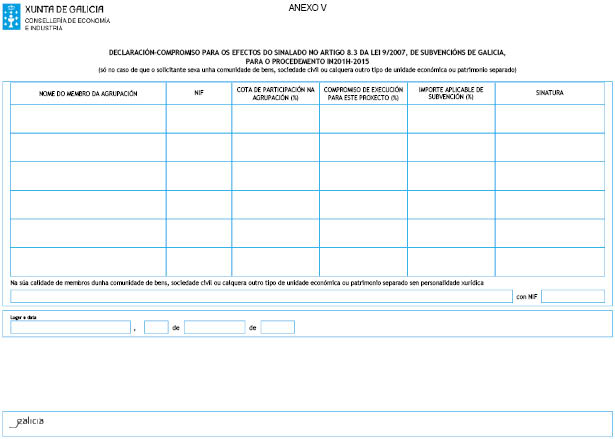615x439 pixels.
Task: Click first row cell under Nome do membro
Action: click(88, 119)
